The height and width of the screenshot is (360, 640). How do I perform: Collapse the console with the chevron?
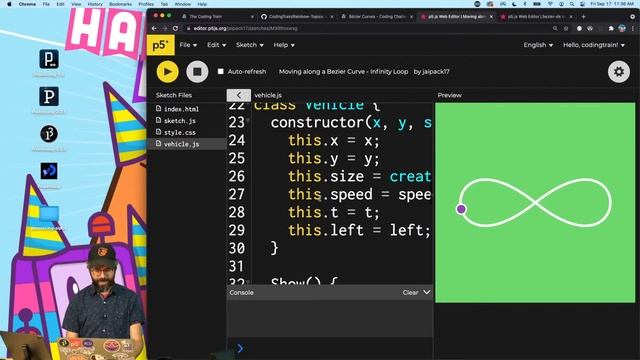point(427,292)
